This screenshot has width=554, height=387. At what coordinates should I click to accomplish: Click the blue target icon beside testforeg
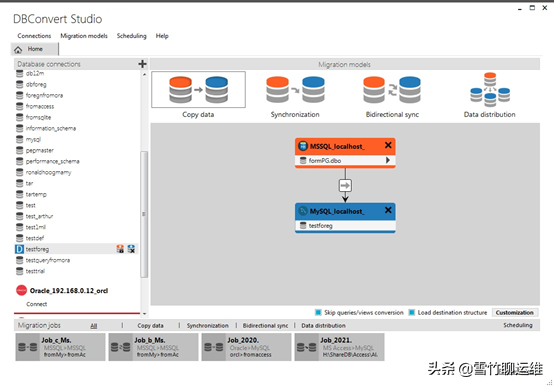(131, 249)
